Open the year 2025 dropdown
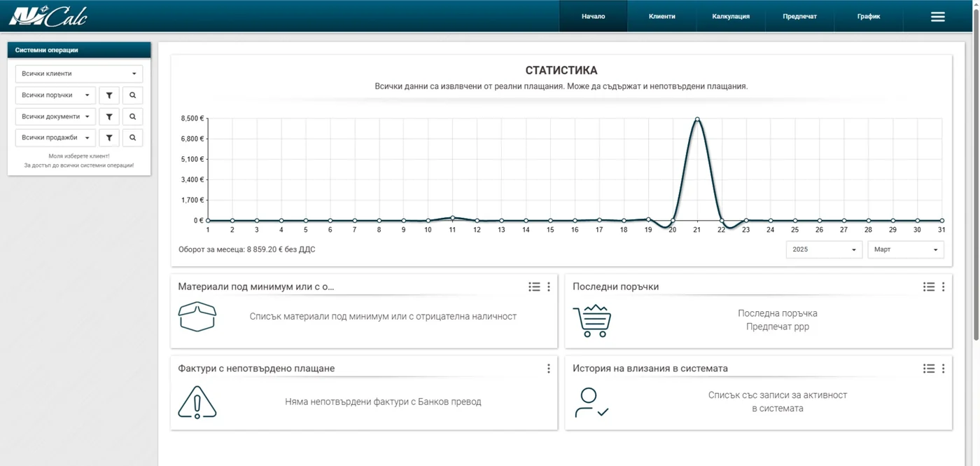980x466 pixels. click(824, 249)
